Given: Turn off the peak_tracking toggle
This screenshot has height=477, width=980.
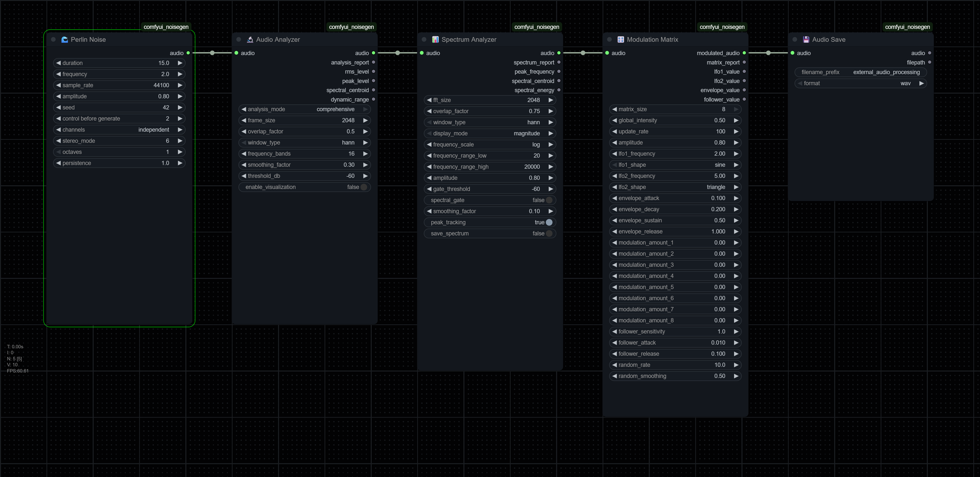Looking at the screenshot, I should click(x=549, y=222).
